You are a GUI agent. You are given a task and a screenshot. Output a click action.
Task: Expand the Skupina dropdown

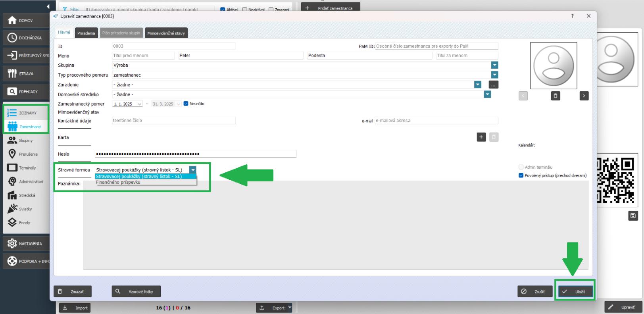click(x=494, y=65)
